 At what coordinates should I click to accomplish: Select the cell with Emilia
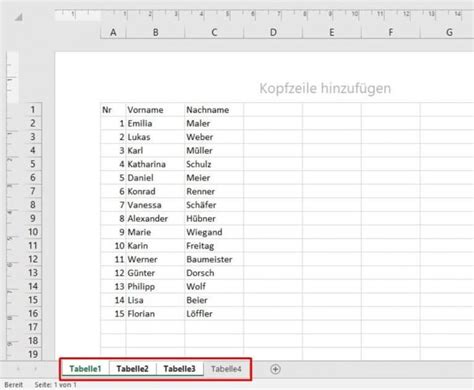155,123
